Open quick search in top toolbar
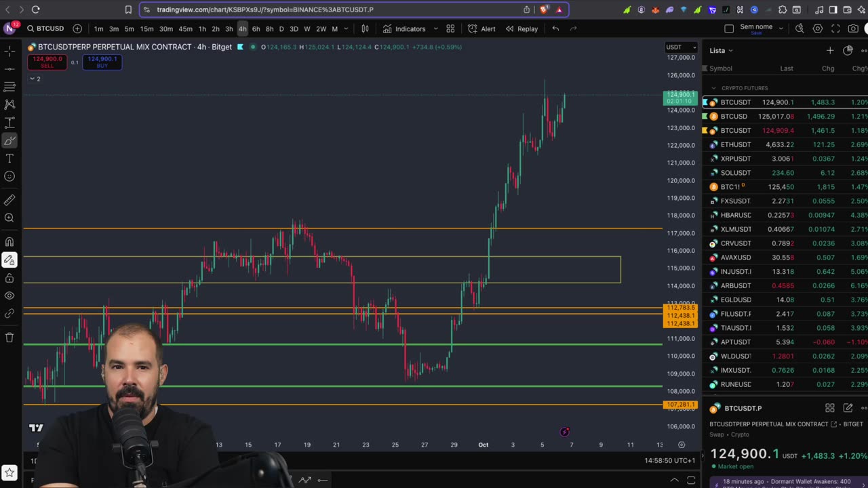The width and height of the screenshot is (868, 488). [x=800, y=28]
